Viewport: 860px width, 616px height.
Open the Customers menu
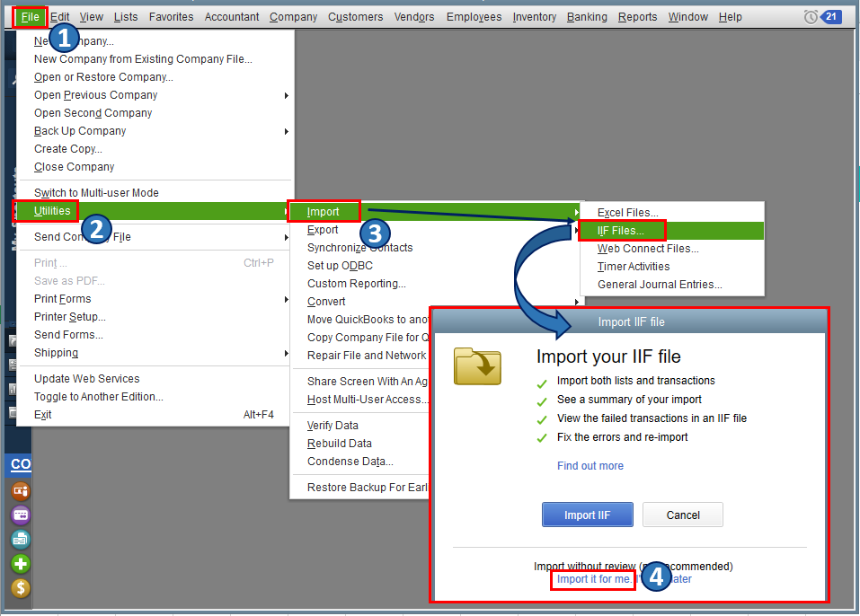point(355,17)
